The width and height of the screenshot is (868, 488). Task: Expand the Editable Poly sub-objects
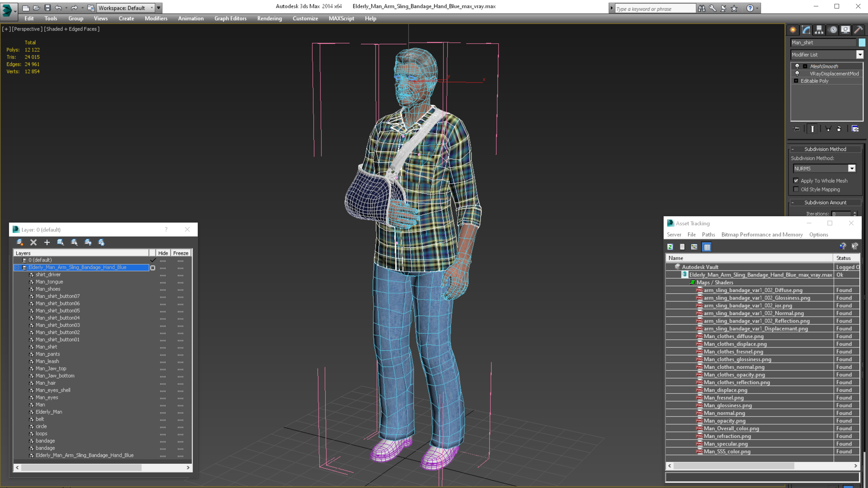click(x=796, y=81)
